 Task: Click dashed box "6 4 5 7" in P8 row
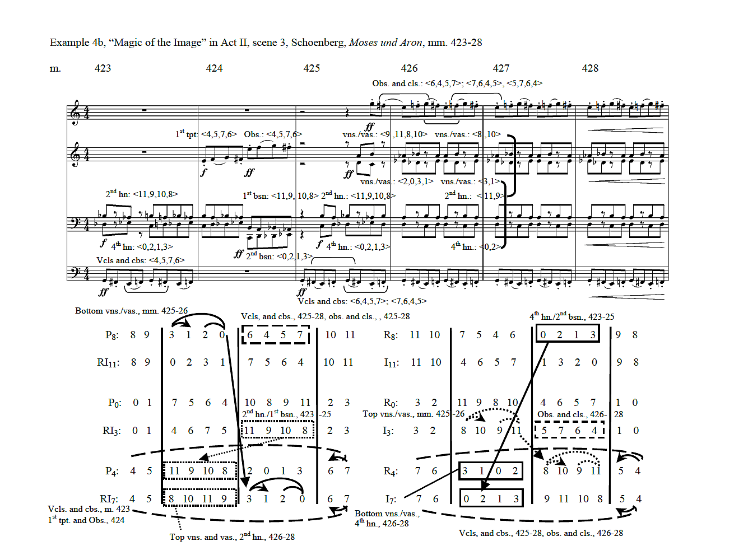(x=275, y=335)
